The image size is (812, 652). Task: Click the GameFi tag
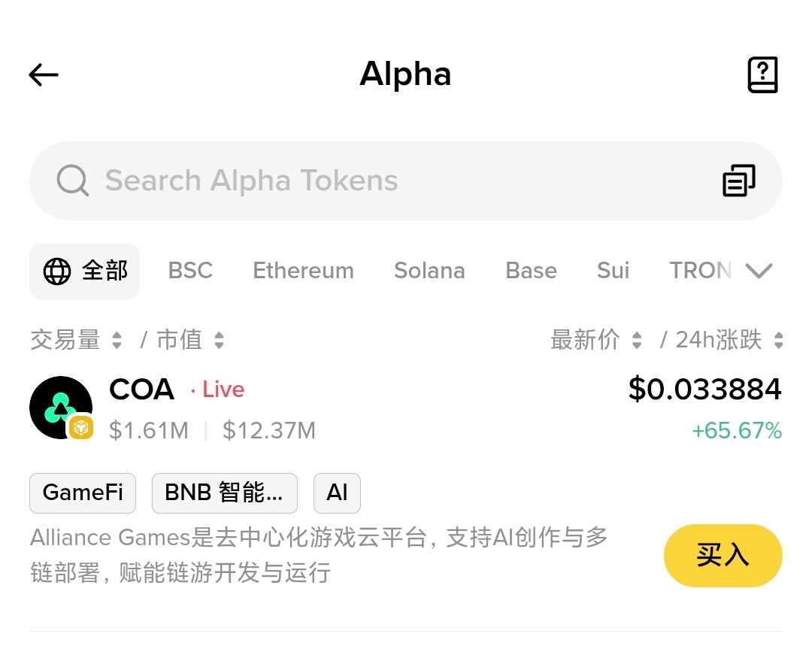coord(83,493)
